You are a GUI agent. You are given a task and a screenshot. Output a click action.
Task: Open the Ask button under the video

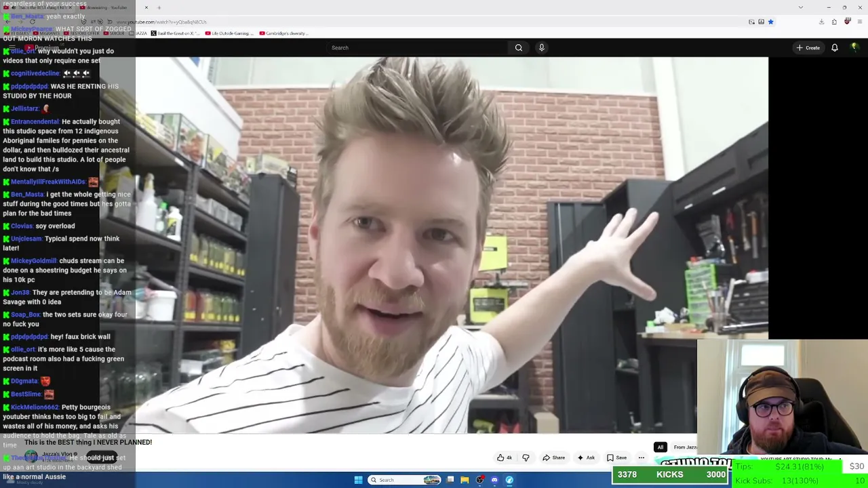pos(586,457)
